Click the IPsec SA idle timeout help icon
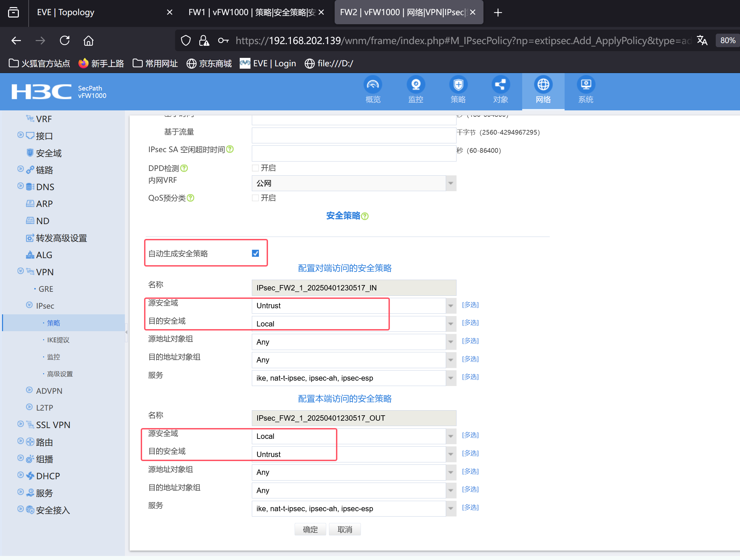Screen dimensions: 740x560 (x=230, y=149)
